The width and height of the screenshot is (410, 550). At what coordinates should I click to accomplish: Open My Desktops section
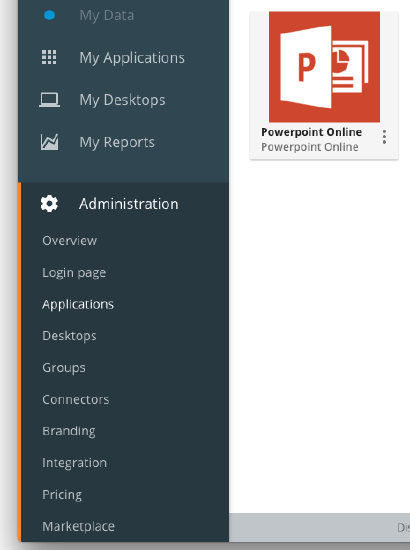point(122,100)
